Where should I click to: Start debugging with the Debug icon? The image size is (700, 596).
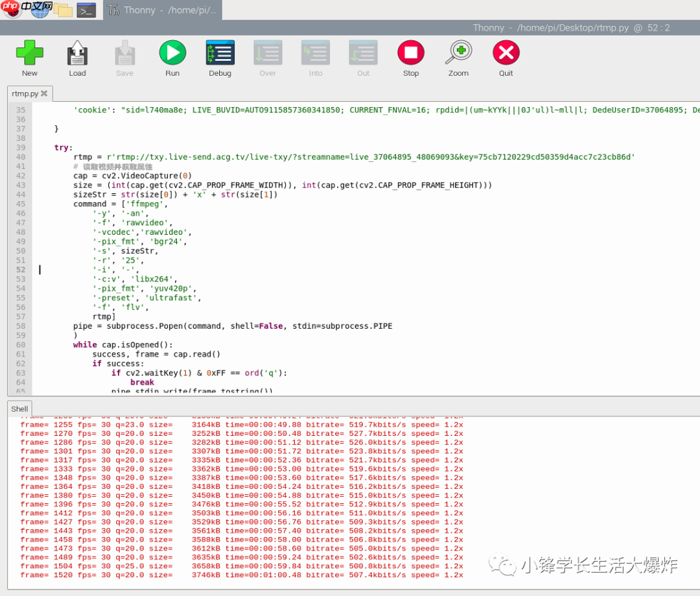point(220,53)
